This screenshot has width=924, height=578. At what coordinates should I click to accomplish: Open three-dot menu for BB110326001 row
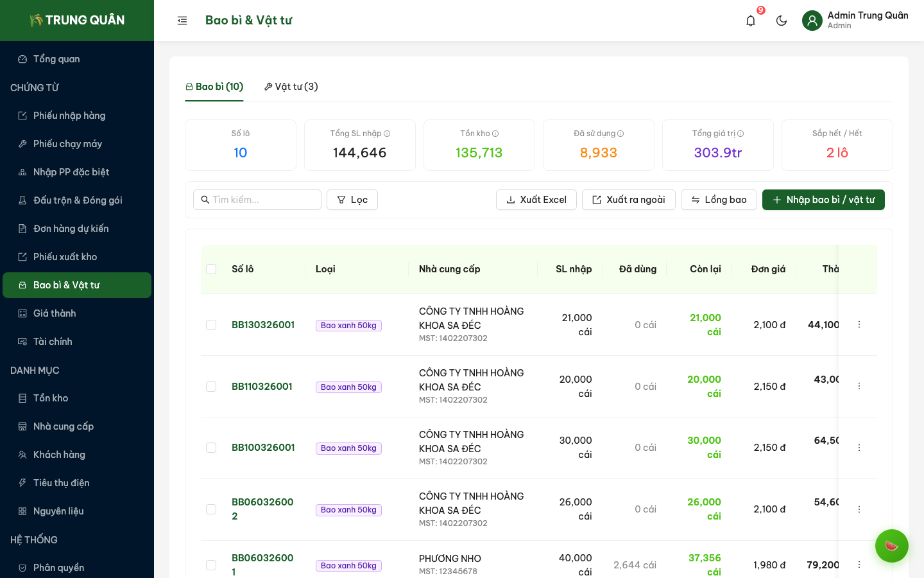pyautogui.click(x=859, y=387)
